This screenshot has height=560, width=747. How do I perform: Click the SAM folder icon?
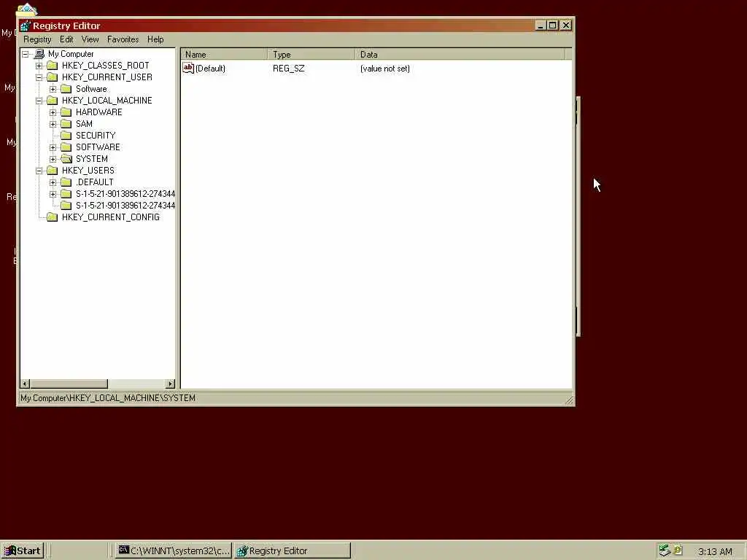66,124
